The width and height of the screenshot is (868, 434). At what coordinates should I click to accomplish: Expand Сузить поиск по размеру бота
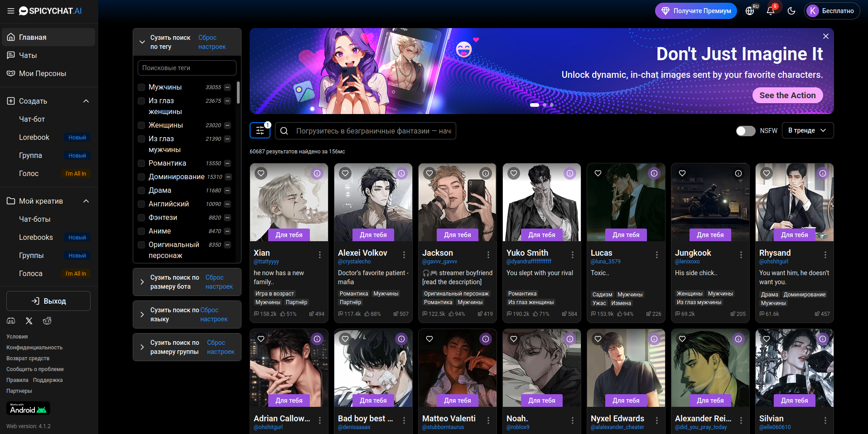point(142,282)
